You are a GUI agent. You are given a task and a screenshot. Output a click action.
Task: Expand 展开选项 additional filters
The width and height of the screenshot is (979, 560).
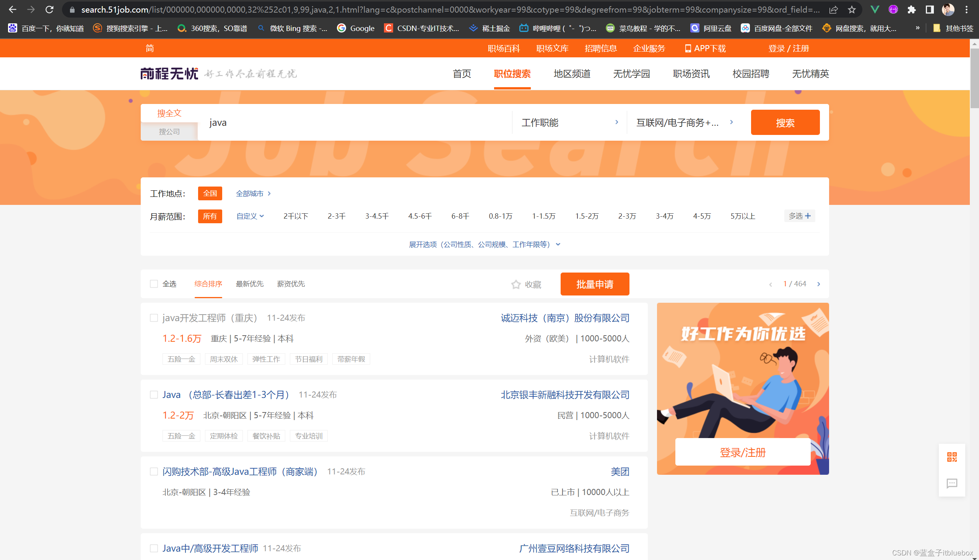(x=484, y=244)
